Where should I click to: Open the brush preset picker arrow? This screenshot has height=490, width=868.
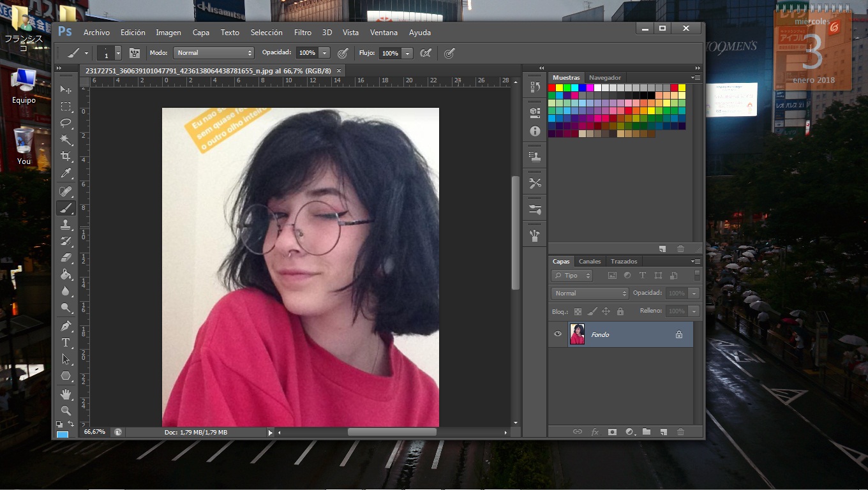(117, 53)
